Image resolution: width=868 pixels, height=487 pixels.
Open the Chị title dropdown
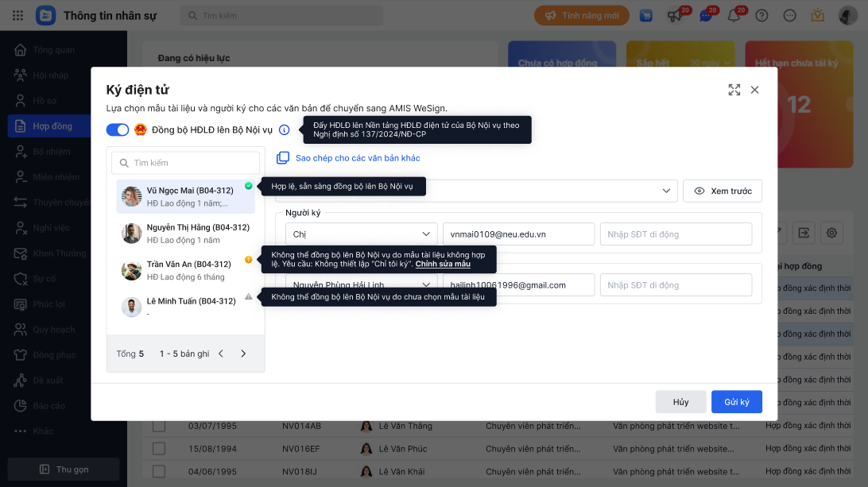point(362,234)
